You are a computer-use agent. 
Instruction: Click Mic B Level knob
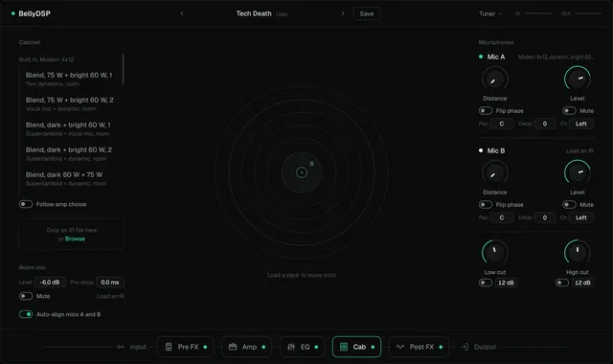(x=578, y=173)
